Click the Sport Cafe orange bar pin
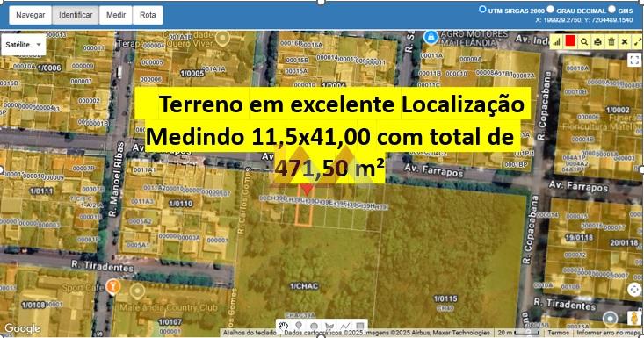The width and height of the screenshot is (644, 338). 113,287
